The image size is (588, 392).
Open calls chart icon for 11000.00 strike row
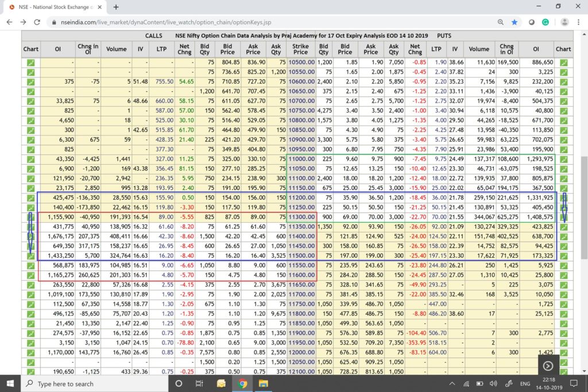[30, 158]
